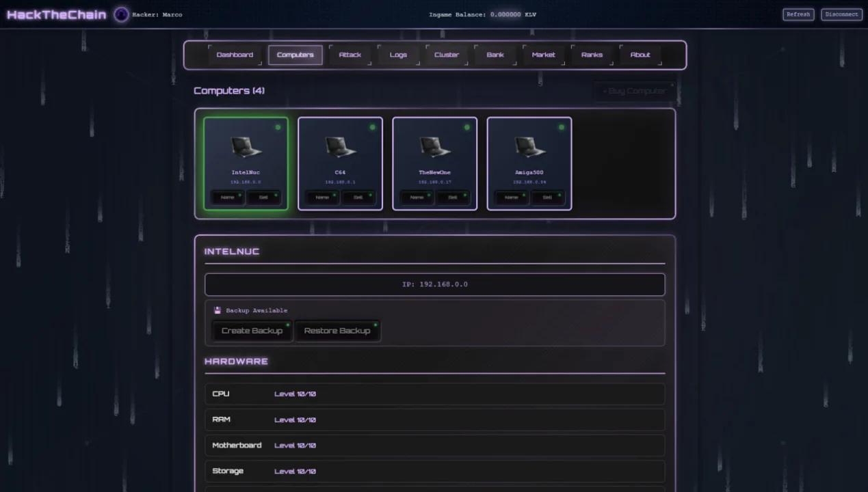
Task: Click the HackTheChain logo
Action: click(56, 14)
